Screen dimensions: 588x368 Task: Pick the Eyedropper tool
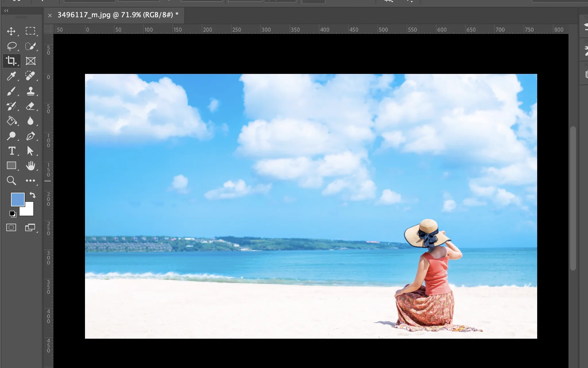click(x=11, y=76)
